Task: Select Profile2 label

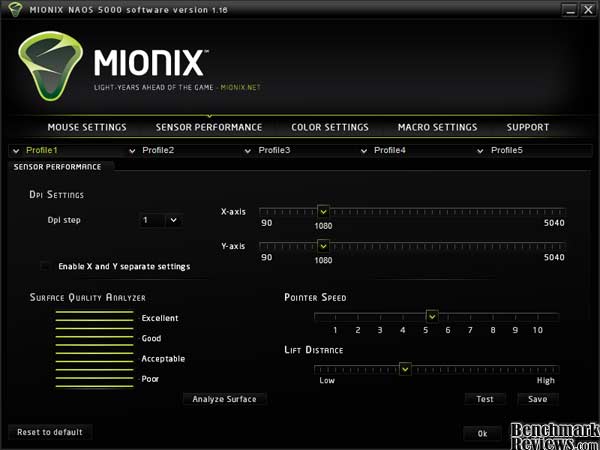Action: [x=158, y=150]
